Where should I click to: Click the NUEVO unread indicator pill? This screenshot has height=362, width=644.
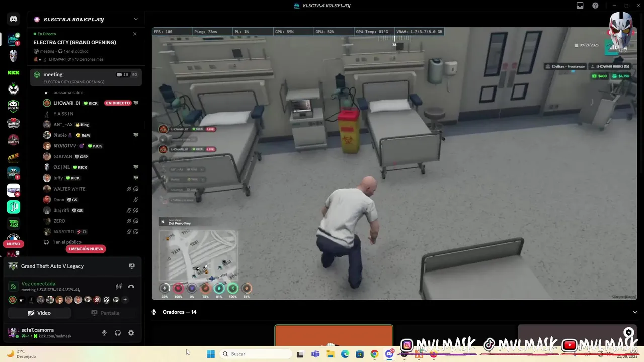(x=14, y=244)
